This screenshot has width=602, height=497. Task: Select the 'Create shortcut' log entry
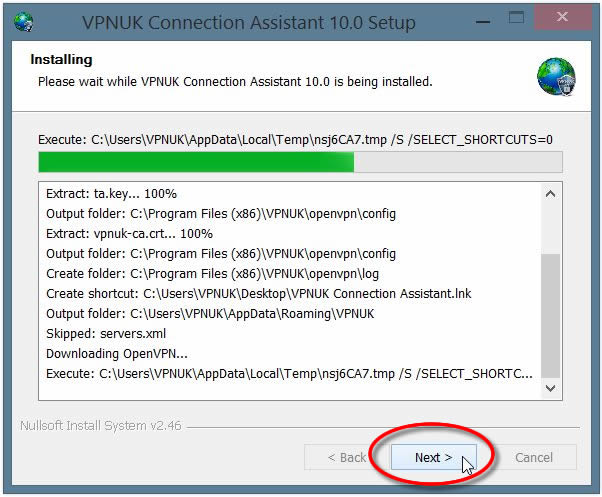pyautogui.click(x=258, y=294)
